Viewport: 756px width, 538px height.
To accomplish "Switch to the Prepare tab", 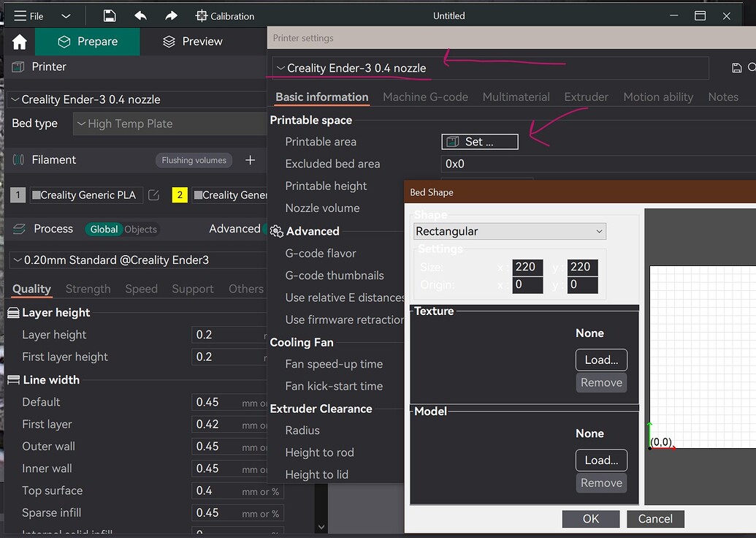I will 87,42.
